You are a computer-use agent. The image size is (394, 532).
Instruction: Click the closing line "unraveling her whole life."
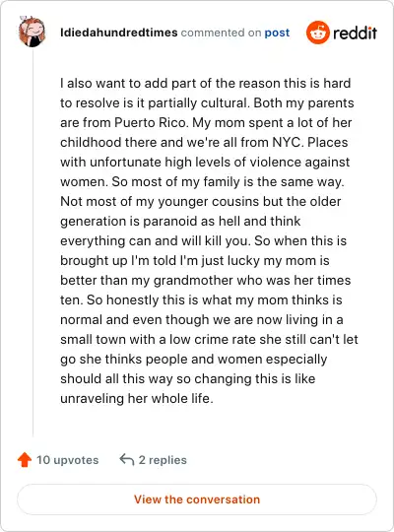pos(137,399)
